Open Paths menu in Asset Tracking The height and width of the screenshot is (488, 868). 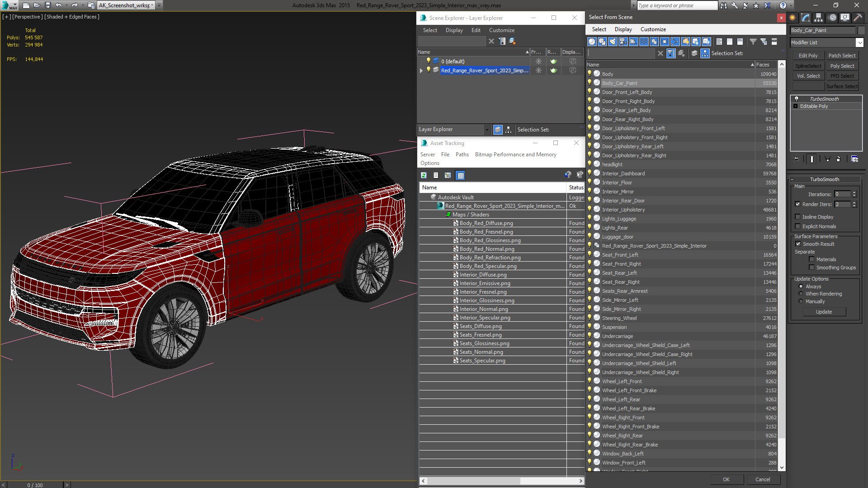point(462,155)
